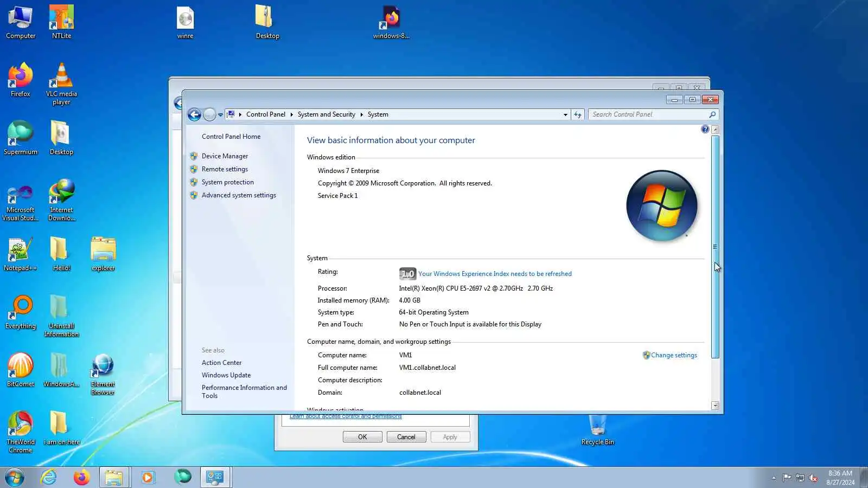The image size is (868, 488).
Task: Expand the arrow after Control Panel breadcrumb
Action: coord(291,114)
